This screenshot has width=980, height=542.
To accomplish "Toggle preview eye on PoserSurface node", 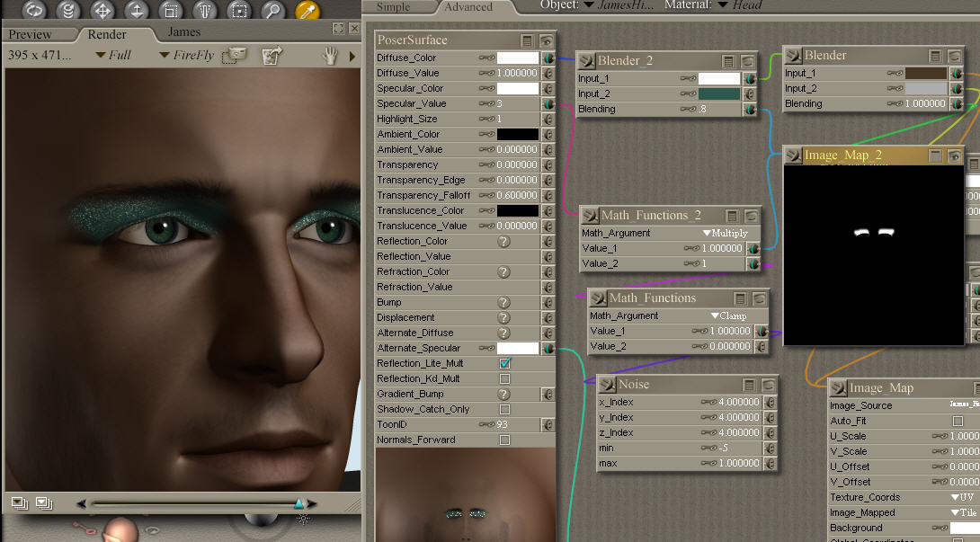I will coord(546,40).
